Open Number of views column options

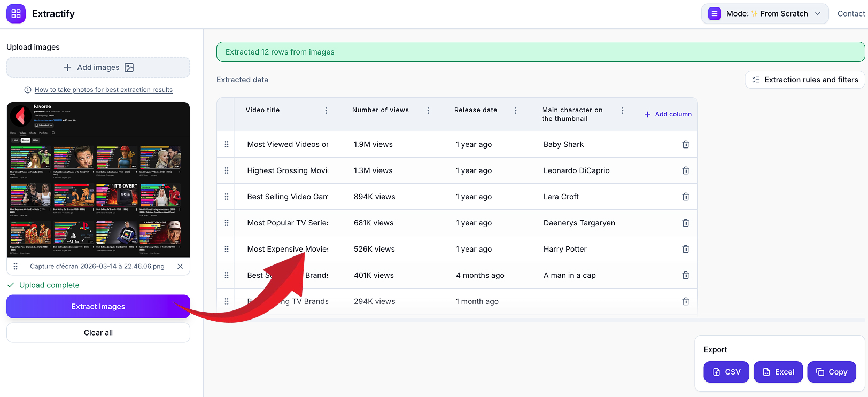coord(428,111)
